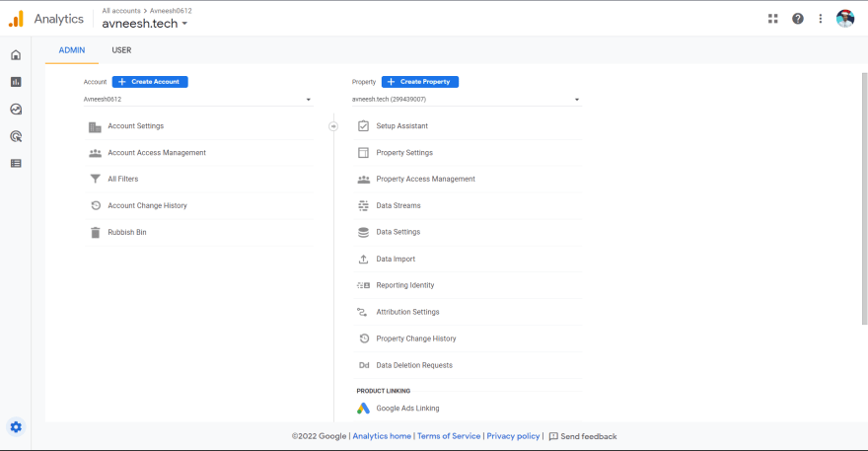
Task: Click the Data Import upload icon
Action: 363,259
